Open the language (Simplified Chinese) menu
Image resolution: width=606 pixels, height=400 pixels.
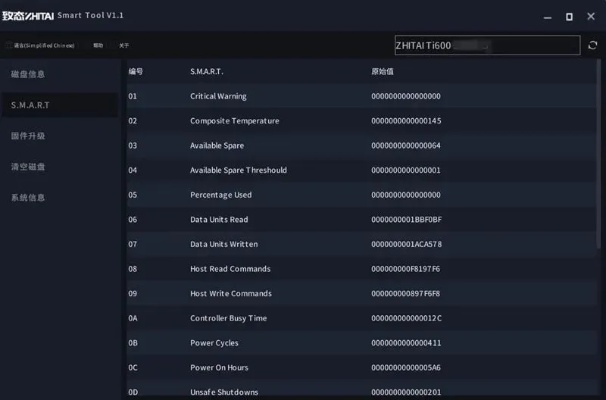[42, 46]
